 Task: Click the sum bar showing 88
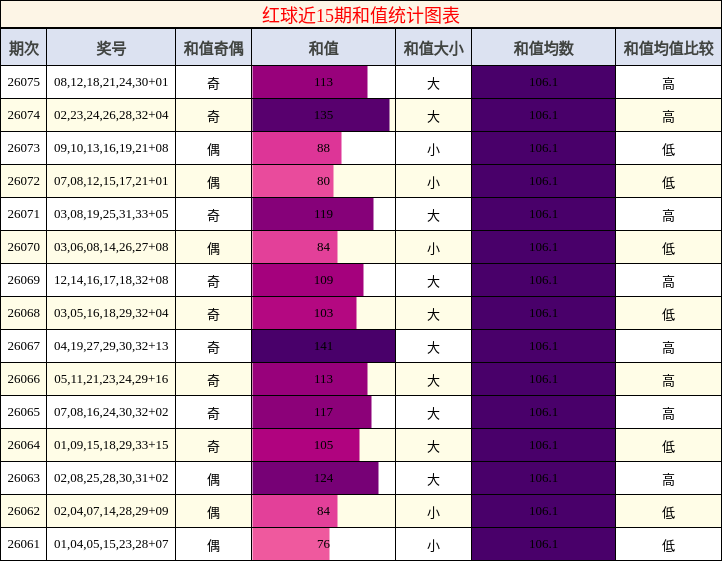[297, 148]
